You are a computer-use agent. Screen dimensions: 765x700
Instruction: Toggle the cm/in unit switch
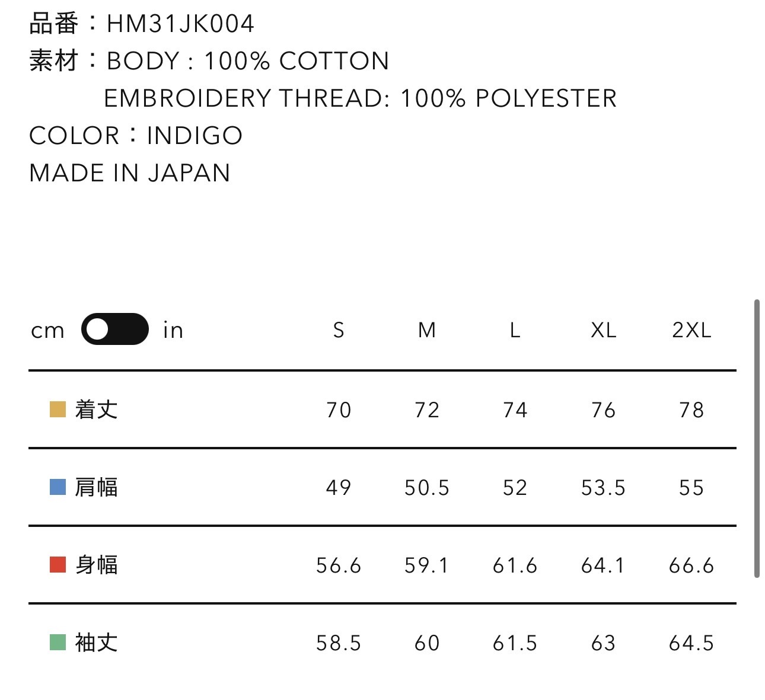(x=115, y=329)
